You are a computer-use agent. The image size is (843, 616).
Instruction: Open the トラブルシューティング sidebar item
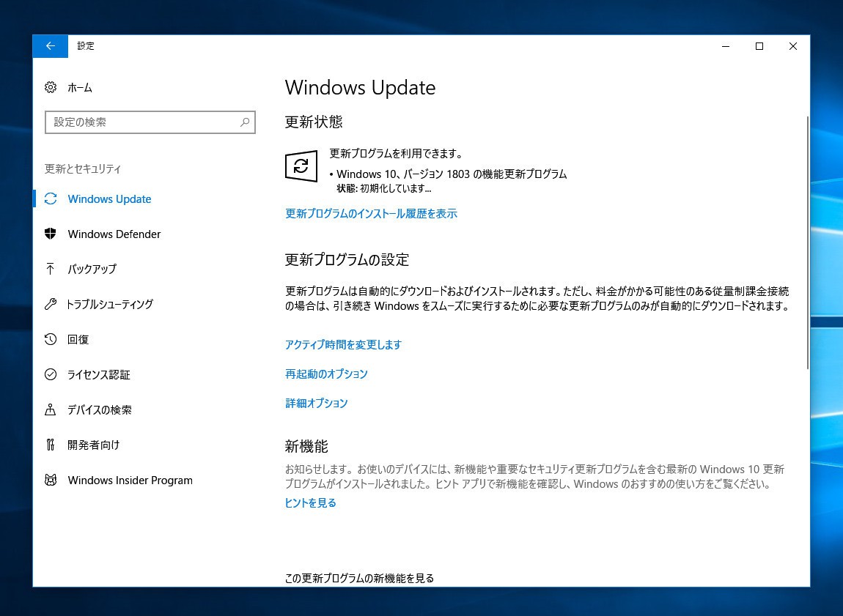click(110, 304)
